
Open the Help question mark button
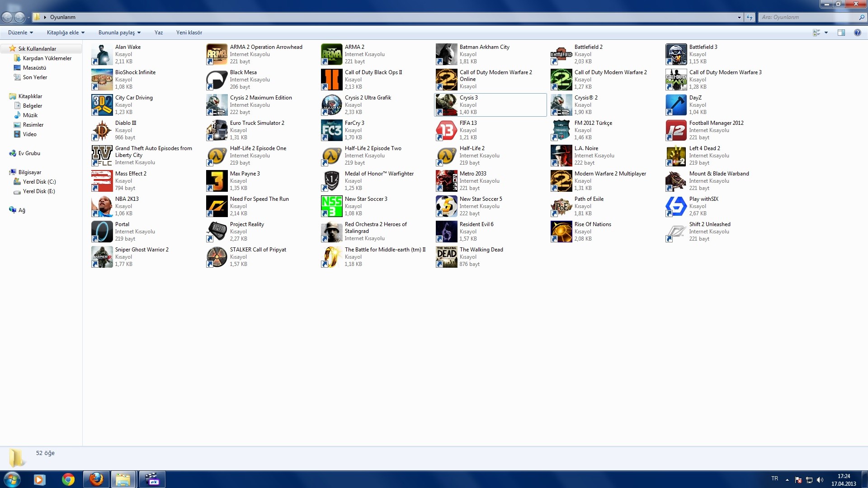(x=857, y=33)
